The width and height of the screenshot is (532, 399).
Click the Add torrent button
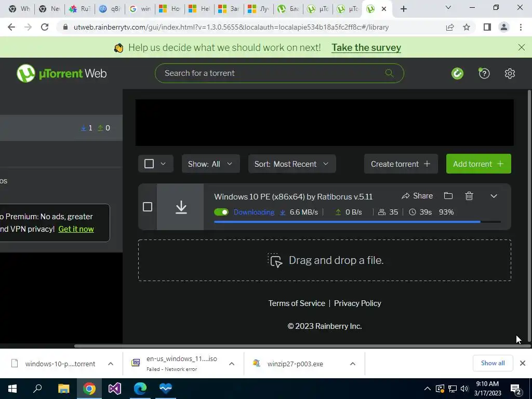pyautogui.click(x=478, y=164)
